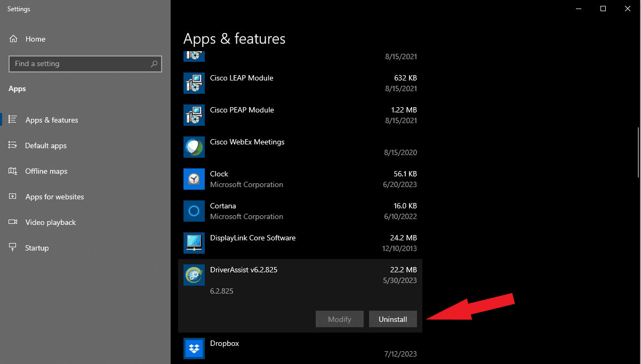Image resolution: width=641 pixels, height=364 pixels.
Task: Click the 24.2 MB size value
Action: (x=404, y=238)
